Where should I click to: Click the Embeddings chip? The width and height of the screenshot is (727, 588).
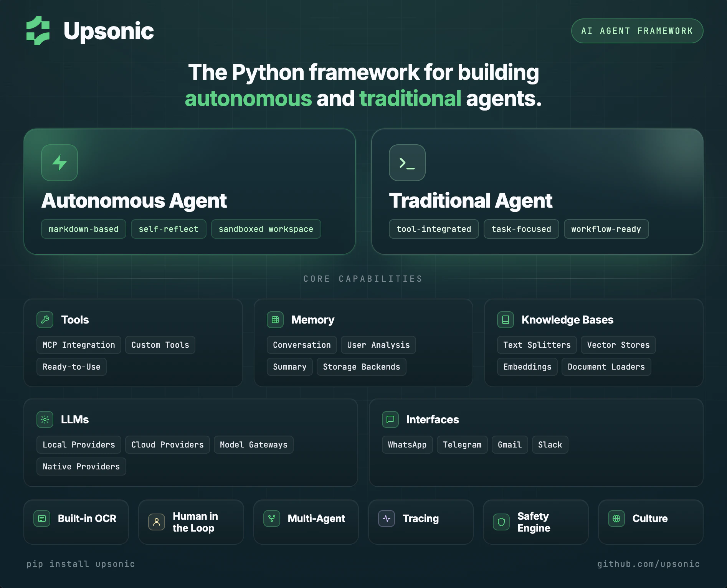(x=527, y=367)
